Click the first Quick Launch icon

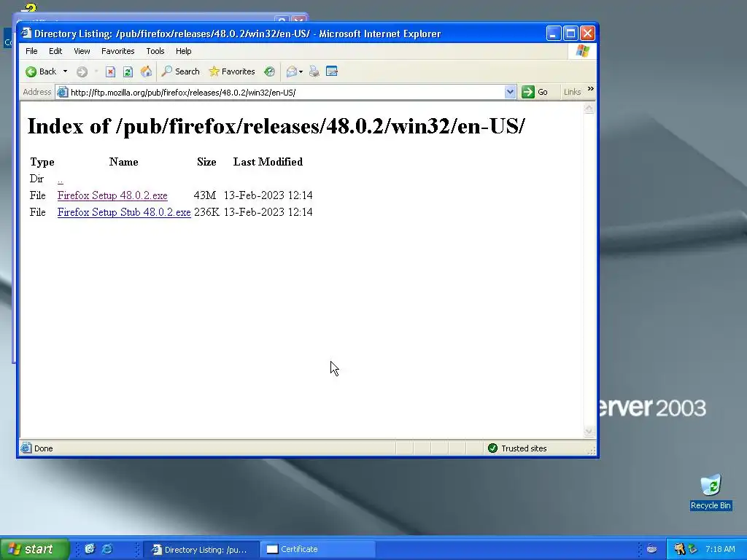coord(90,549)
